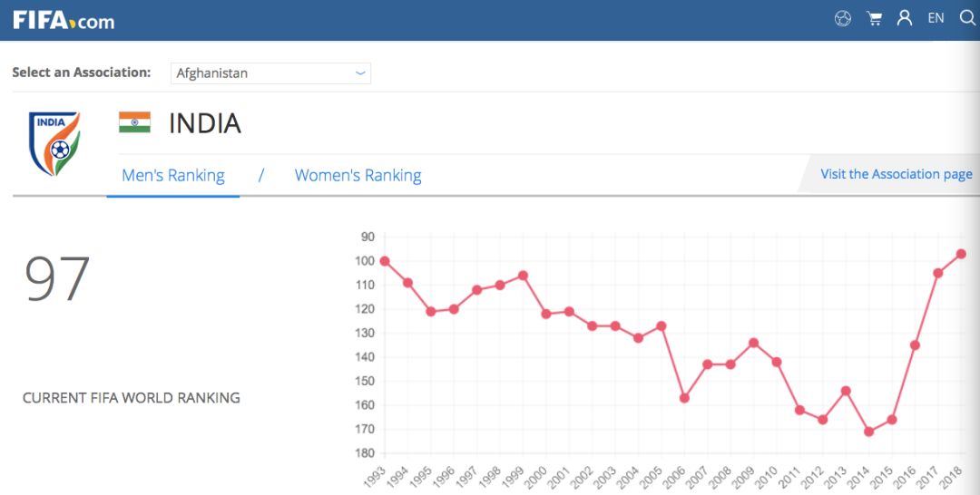Click the INDIA heading text

tap(205, 123)
